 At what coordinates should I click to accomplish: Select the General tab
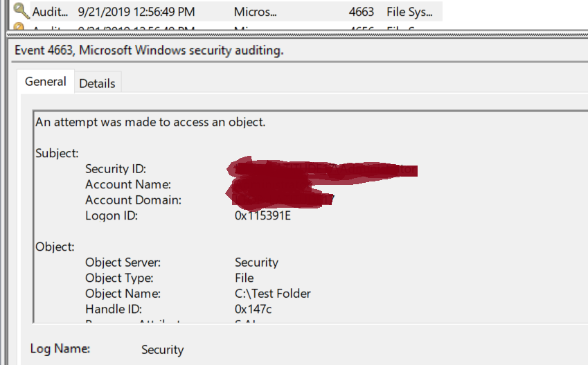tap(46, 82)
